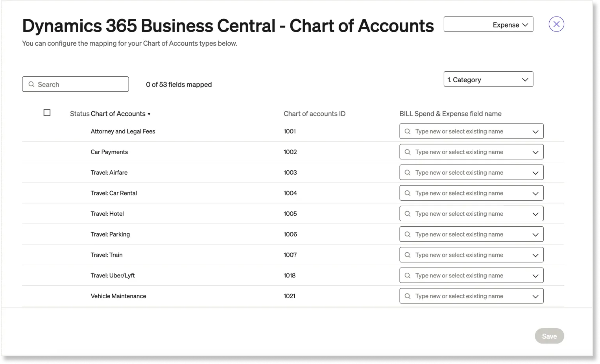This screenshot has width=600, height=364.
Task: Click search icon in Attorney and Legal Fees field
Action: click(408, 131)
